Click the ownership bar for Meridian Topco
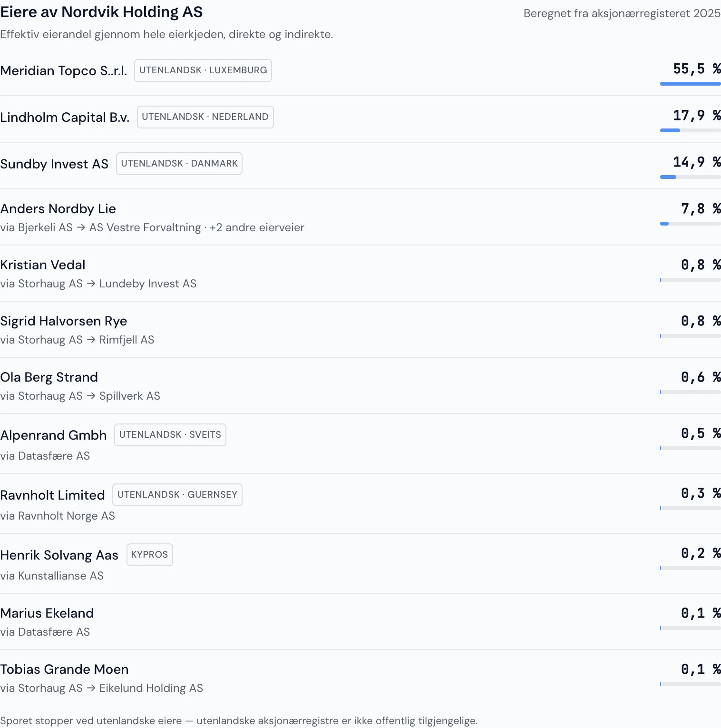 [691, 84]
